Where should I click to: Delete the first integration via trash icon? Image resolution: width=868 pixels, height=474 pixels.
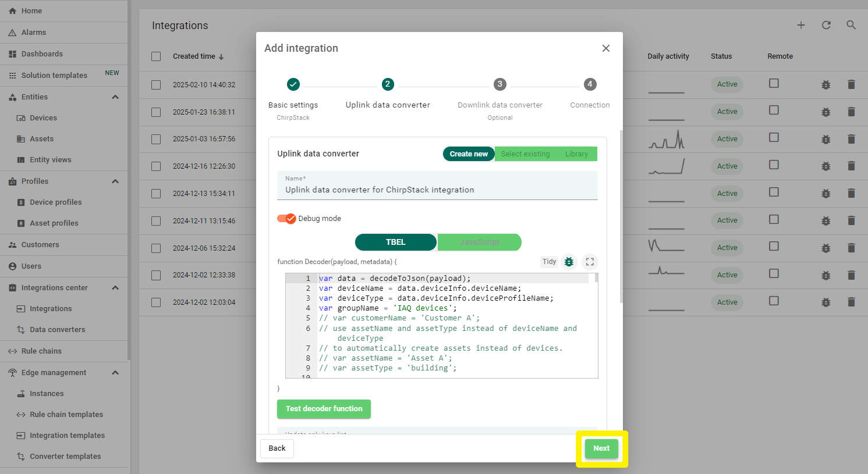[x=851, y=84]
